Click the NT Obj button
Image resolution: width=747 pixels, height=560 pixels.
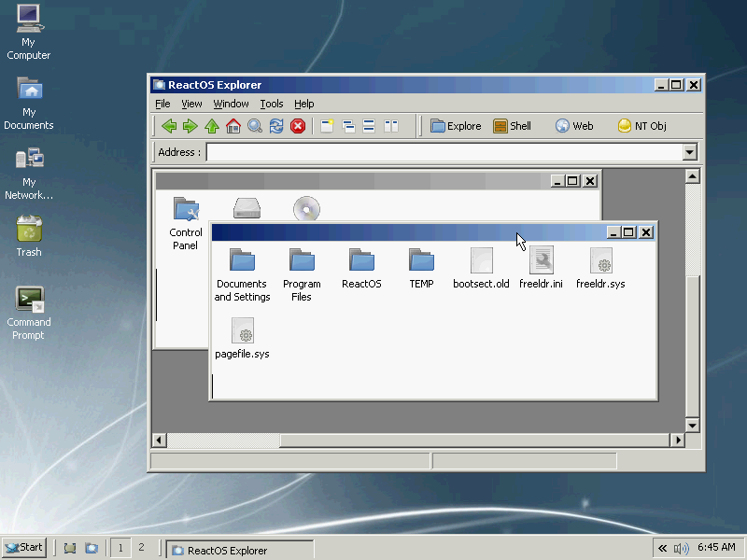click(x=641, y=126)
